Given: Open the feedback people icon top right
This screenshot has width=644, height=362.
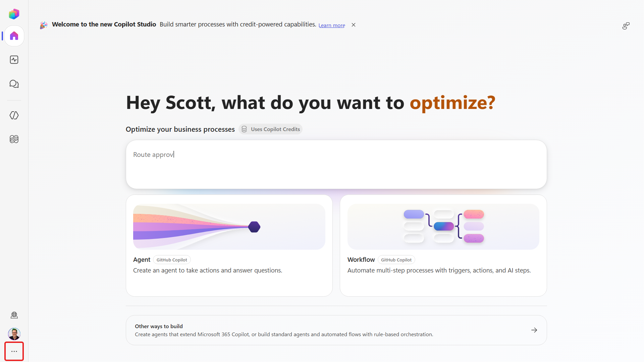Looking at the screenshot, I should pos(626,26).
